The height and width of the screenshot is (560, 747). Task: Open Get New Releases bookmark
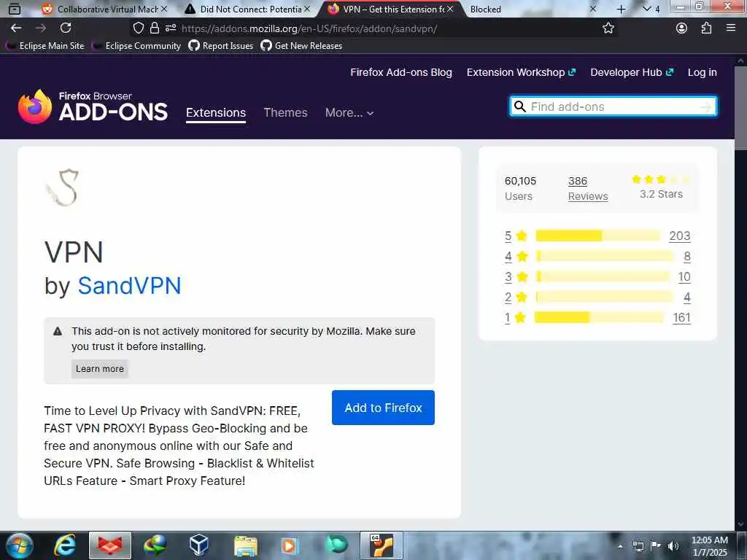point(301,46)
